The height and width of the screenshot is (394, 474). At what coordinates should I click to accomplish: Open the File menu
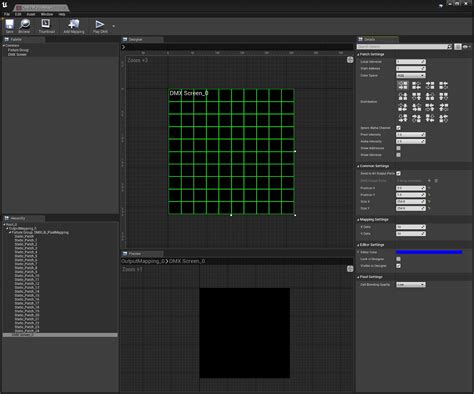7,14
